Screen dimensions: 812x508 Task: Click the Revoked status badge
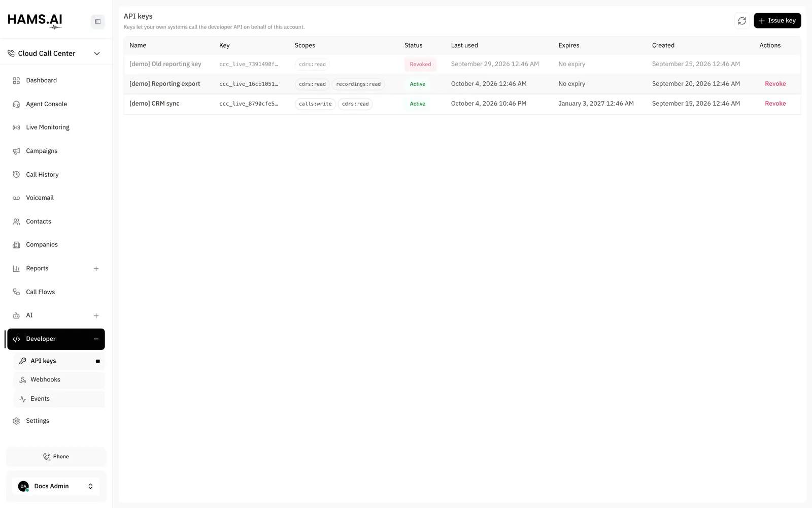420,65
